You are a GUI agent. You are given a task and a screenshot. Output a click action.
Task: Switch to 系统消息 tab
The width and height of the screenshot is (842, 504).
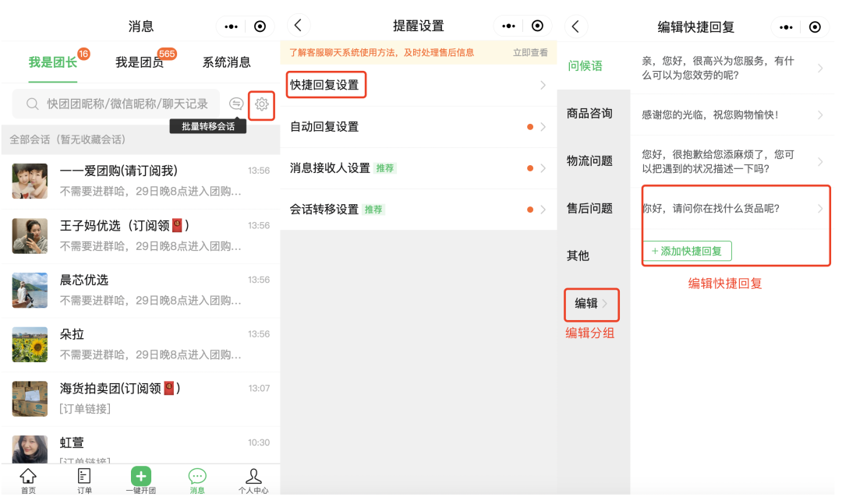226,62
